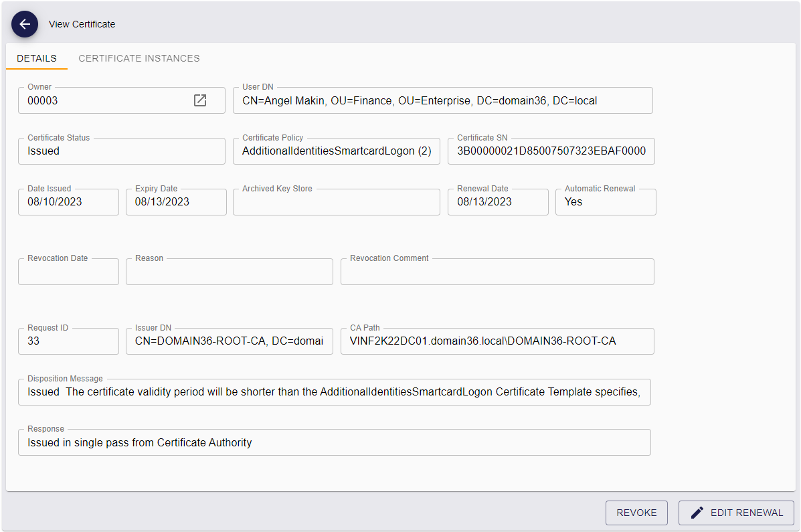This screenshot has height=532, width=801.
Task: Click the pencil icon on Edit Renewal
Action: click(x=697, y=513)
